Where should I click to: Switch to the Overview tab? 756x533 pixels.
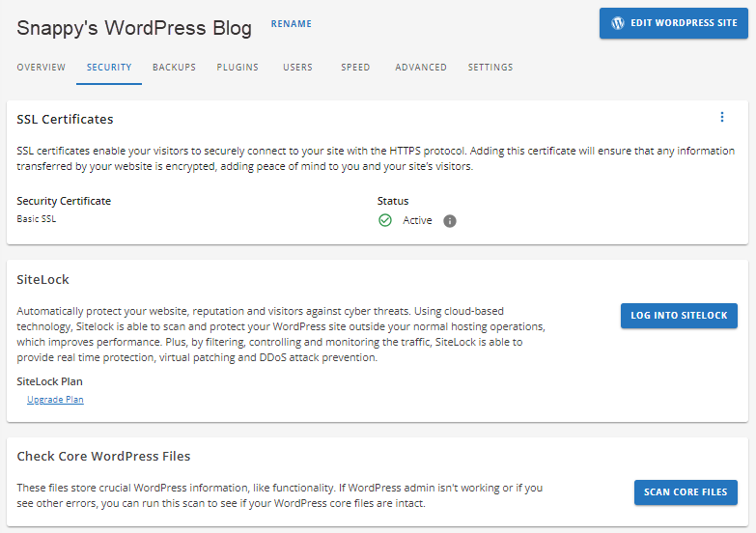click(x=42, y=68)
